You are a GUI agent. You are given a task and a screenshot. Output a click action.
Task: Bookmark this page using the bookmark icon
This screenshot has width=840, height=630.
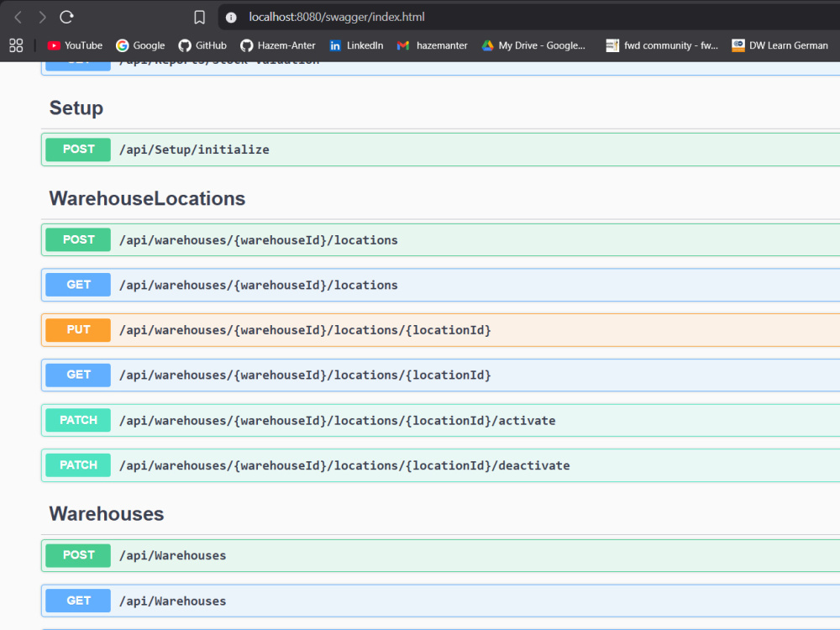tap(199, 17)
